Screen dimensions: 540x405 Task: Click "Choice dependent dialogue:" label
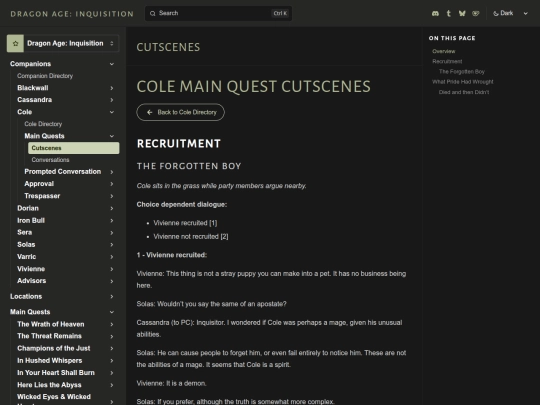tap(181, 205)
